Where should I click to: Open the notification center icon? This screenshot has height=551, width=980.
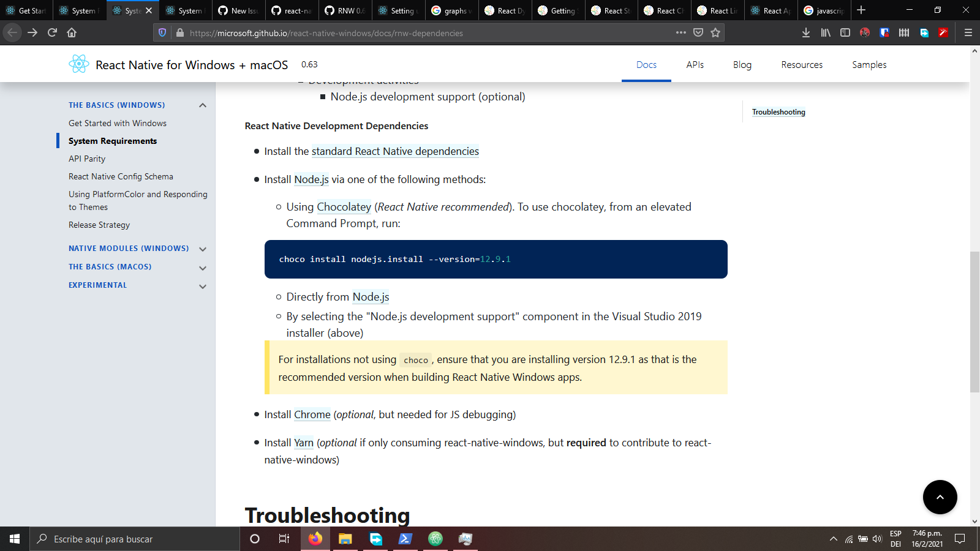(960, 539)
